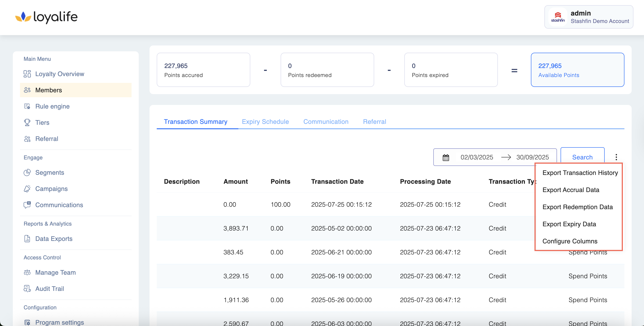Click the Available Points card
Image resolution: width=644 pixels, height=326 pixels.
click(577, 70)
